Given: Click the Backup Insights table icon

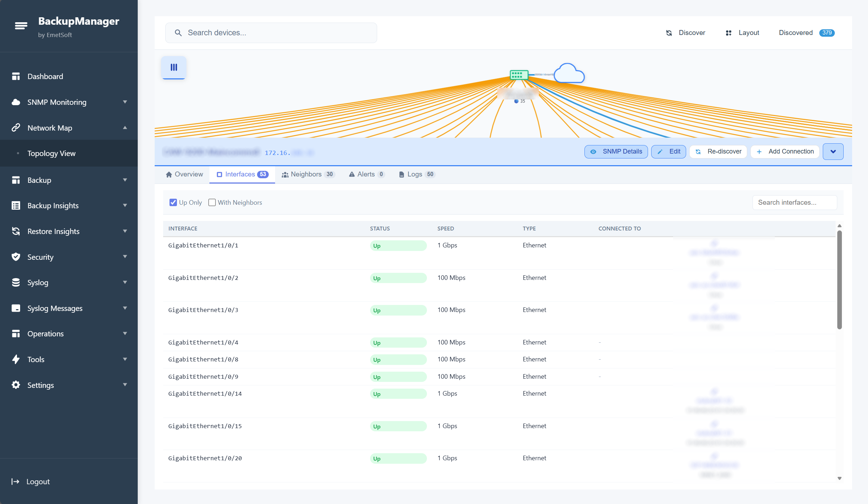Looking at the screenshot, I should [16, 205].
